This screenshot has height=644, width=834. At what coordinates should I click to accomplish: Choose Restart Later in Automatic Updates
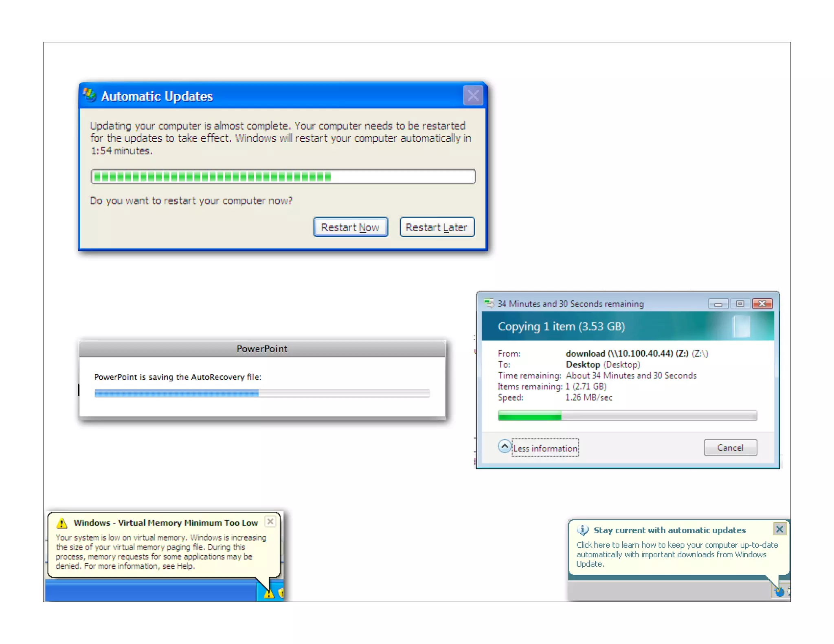(x=437, y=227)
